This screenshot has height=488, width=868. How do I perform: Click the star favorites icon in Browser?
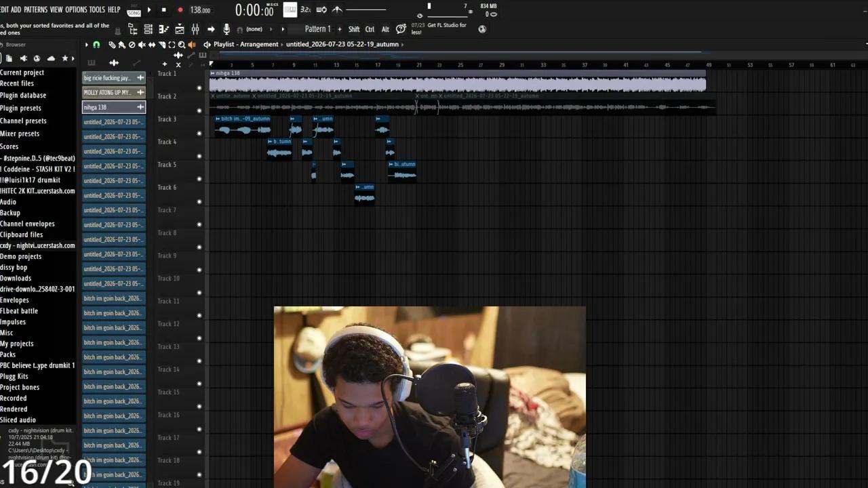[x=65, y=58]
